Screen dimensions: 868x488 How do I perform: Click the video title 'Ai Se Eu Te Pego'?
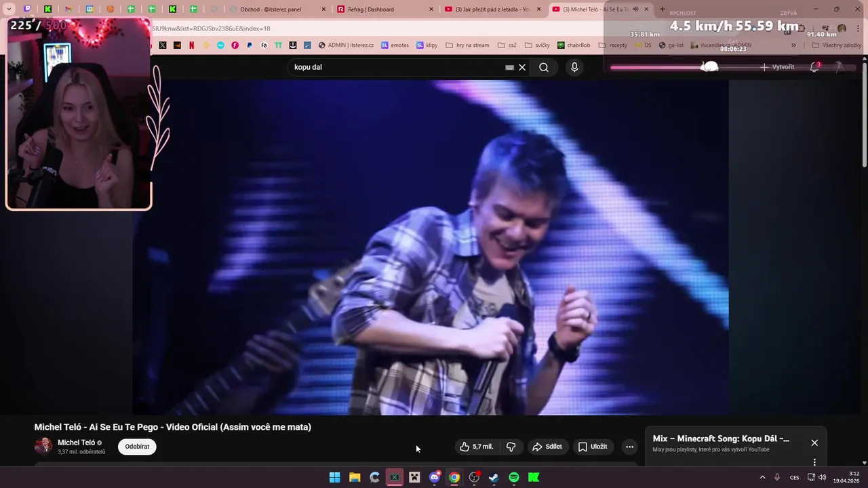173,427
